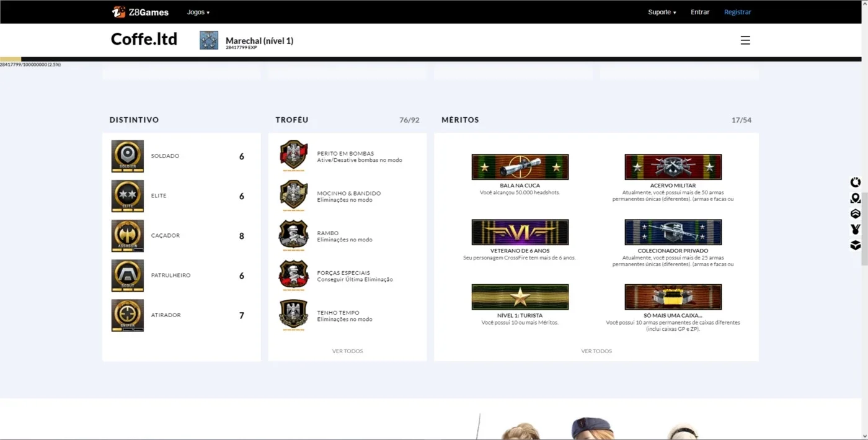Expand the Jogos dropdown menu
The width and height of the screenshot is (868, 440).
tap(198, 12)
